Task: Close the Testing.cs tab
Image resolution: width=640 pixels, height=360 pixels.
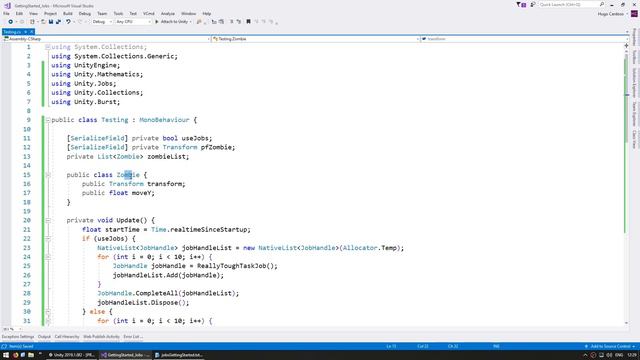Action: tap(31, 32)
